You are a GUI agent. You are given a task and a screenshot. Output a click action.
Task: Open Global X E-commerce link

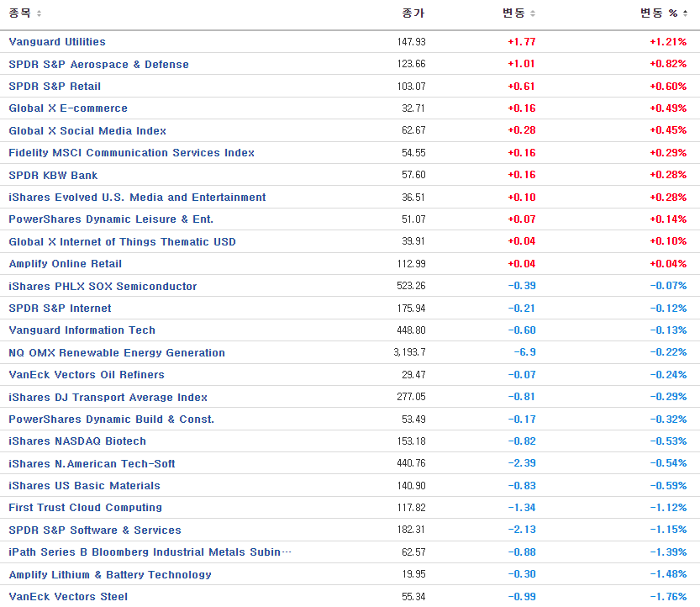pos(68,108)
